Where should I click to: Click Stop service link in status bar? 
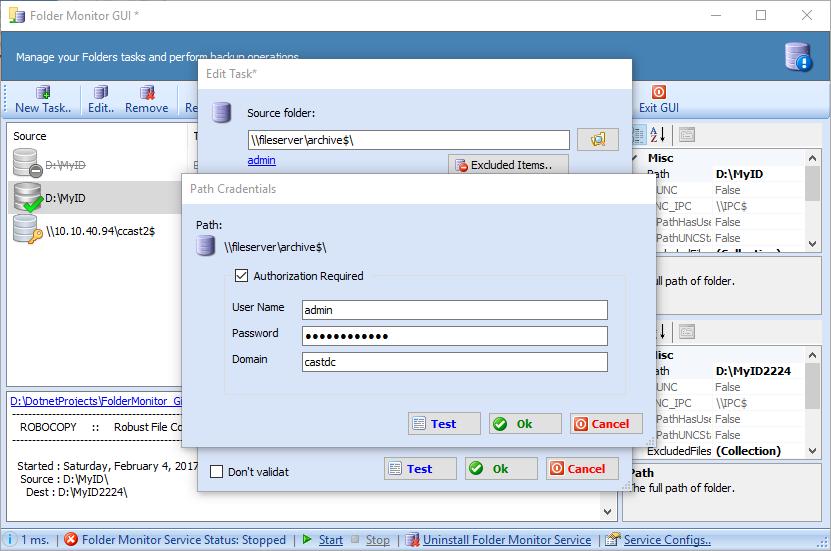point(377,540)
